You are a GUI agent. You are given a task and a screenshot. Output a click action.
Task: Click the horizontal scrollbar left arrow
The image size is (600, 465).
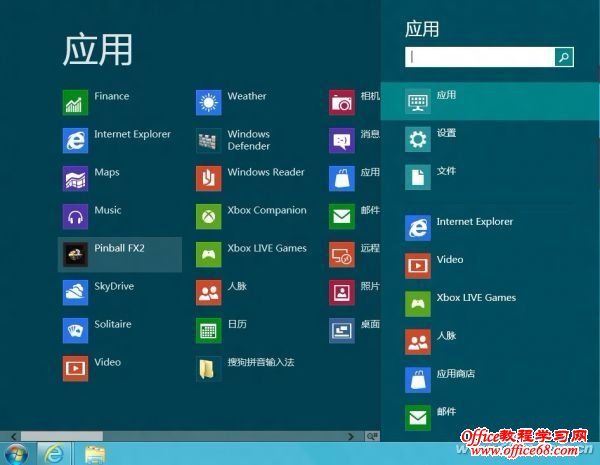[x=13, y=436]
